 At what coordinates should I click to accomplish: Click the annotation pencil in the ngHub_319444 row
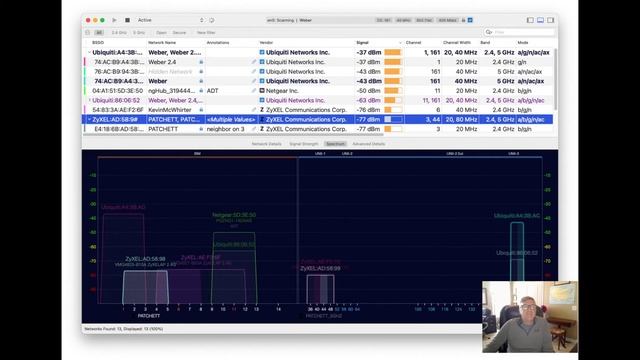pyautogui.click(x=254, y=91)
